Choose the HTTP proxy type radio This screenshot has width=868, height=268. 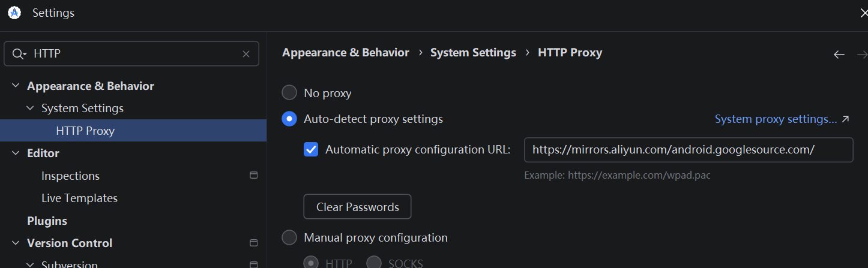click(x=311, y=263)
